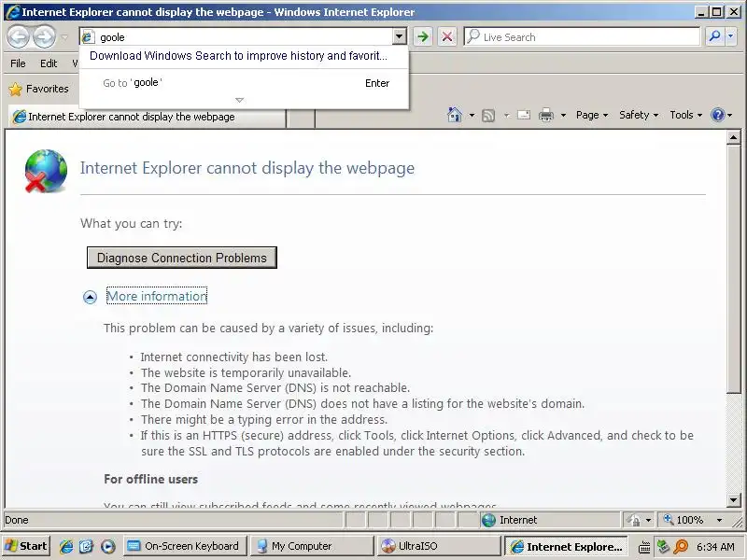The width and height of the screenshot is (747, 560).
Task: Launch Windows Media Player Quick Launch icon
Action: pos(107,546)
